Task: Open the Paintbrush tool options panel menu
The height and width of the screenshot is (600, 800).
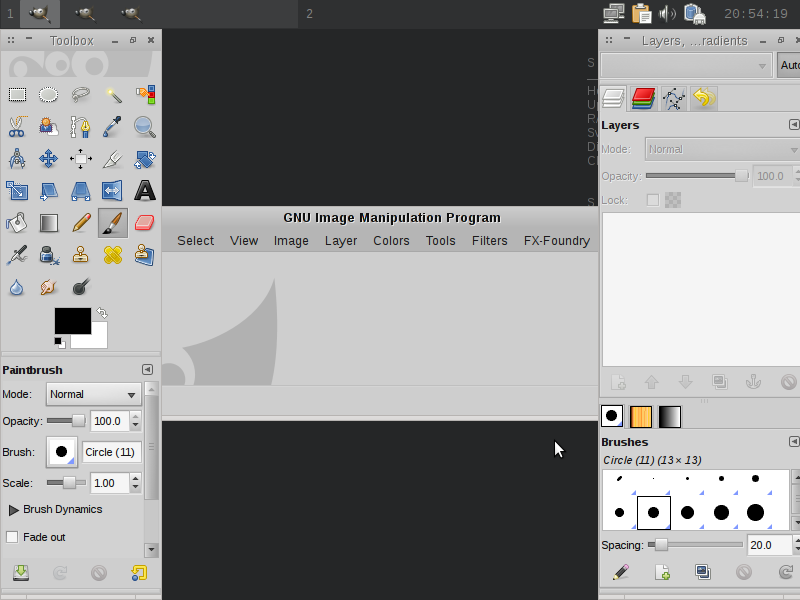Action: pyautogui.click(x=147, y=369)
